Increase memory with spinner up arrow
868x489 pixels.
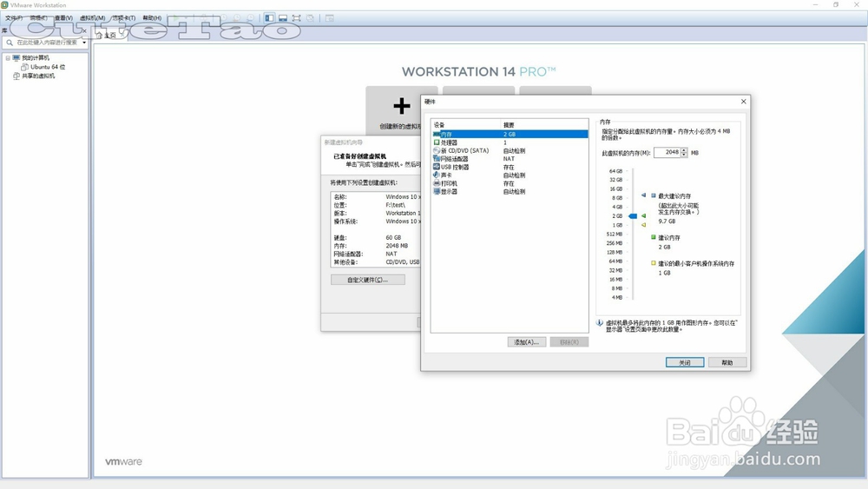(x=684, y=150)
